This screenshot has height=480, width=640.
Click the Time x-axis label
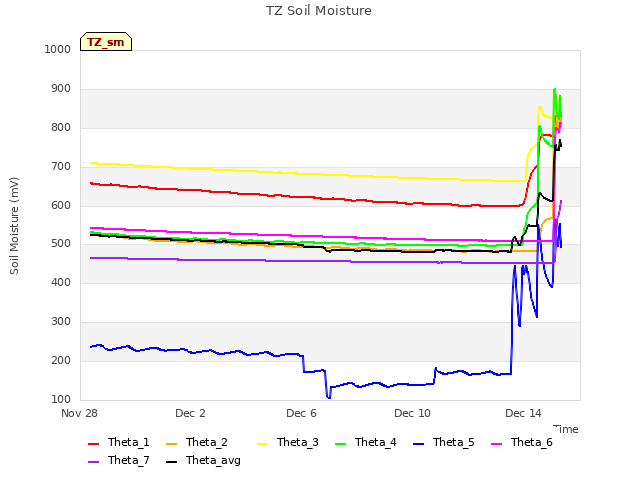[566, 429]
